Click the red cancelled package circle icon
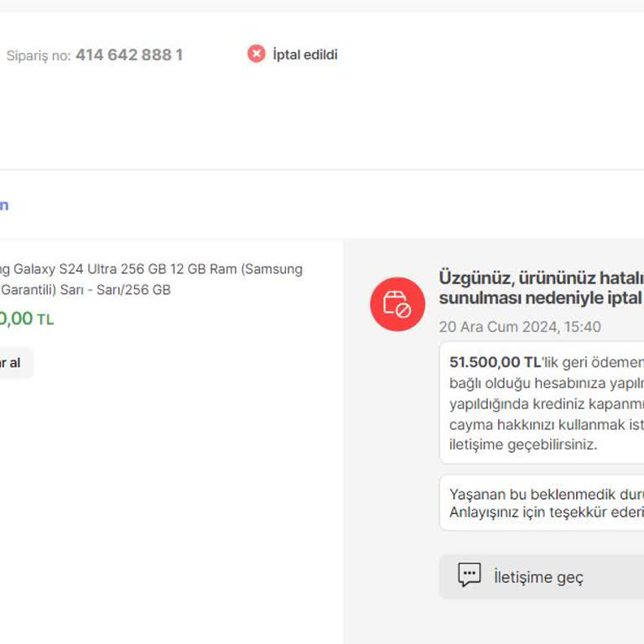Image resolution: width=644 pixels, height=644 pixels. tap(397, 304)
